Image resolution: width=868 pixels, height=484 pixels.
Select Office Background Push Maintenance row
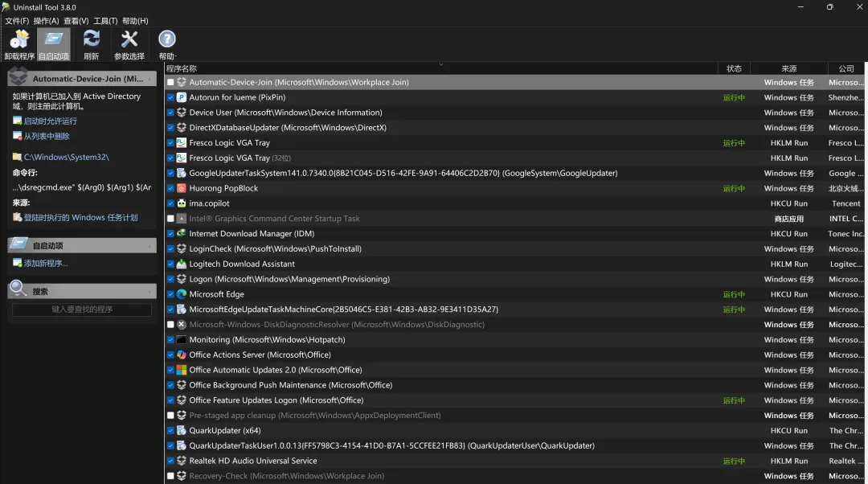[x=515, y=385]
